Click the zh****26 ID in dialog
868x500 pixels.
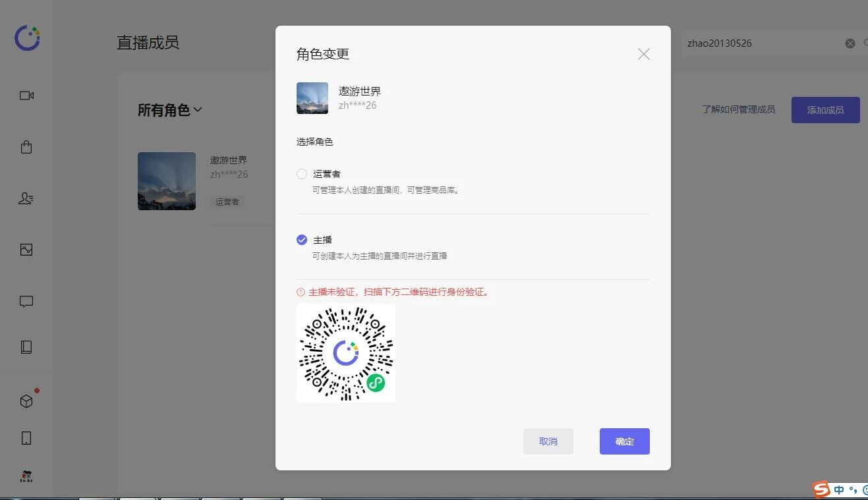(358, 105)
